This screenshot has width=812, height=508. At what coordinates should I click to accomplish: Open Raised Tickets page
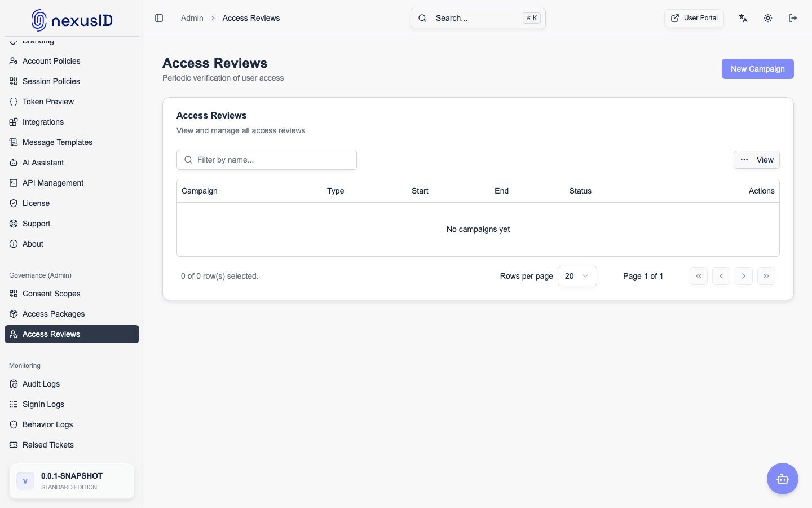72,445
